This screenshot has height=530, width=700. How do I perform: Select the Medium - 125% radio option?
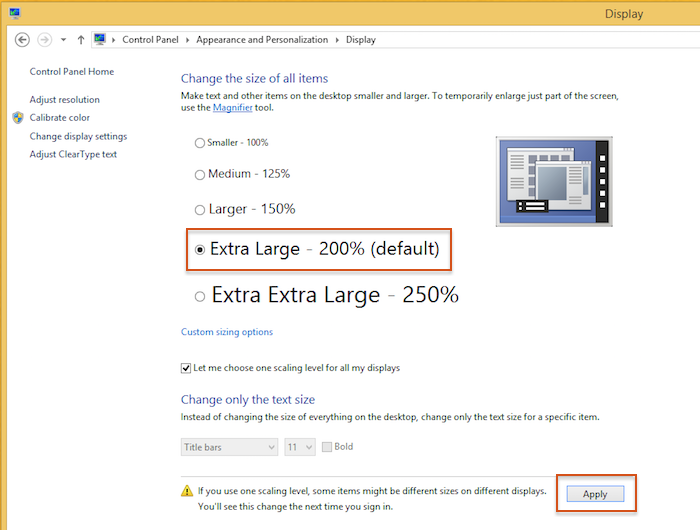pos(200,175)
